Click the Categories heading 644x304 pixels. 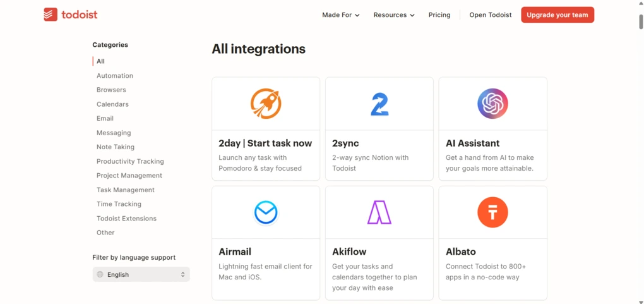[x=110, y=45]
